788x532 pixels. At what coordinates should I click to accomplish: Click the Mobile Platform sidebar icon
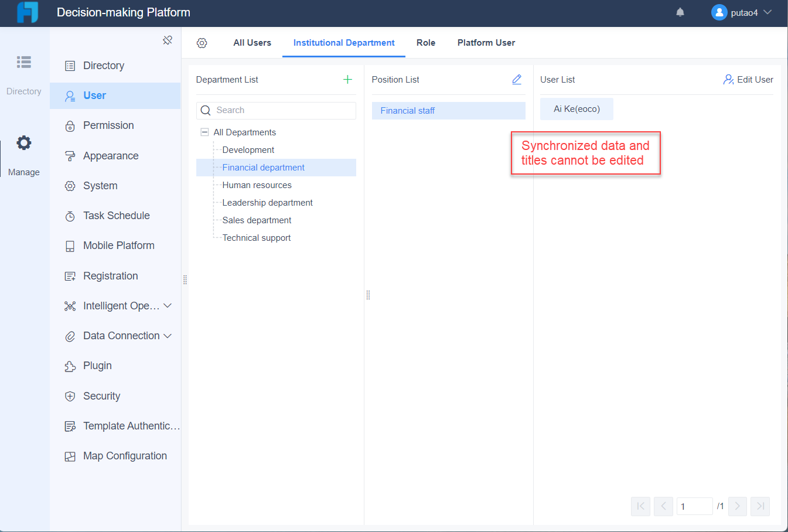(x=70, y=245)
